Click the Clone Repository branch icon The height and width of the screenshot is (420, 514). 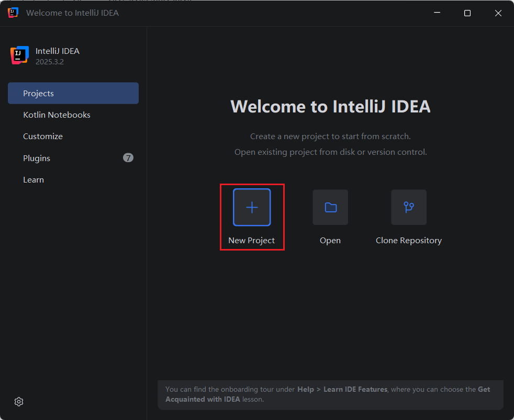coord(409,207)
